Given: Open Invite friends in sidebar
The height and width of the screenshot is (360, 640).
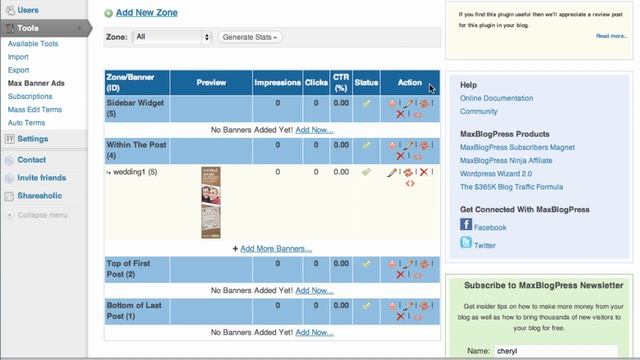Looking at the screenshot, I should (x=42, y=178).
